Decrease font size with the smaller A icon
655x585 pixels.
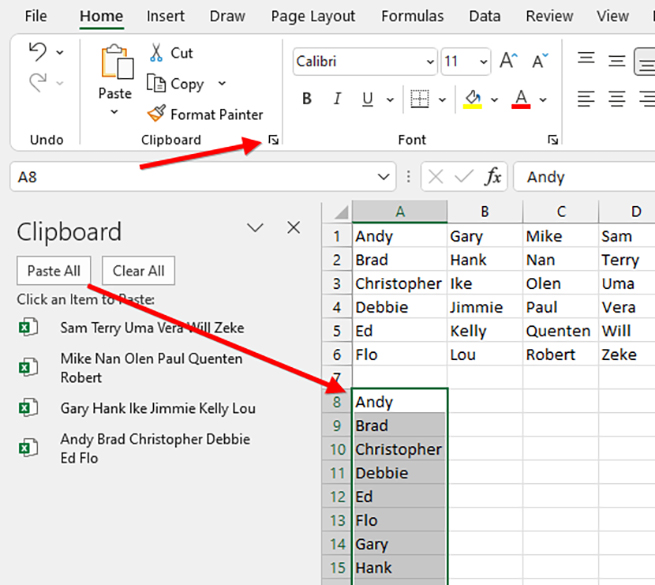tap(540, 61)
